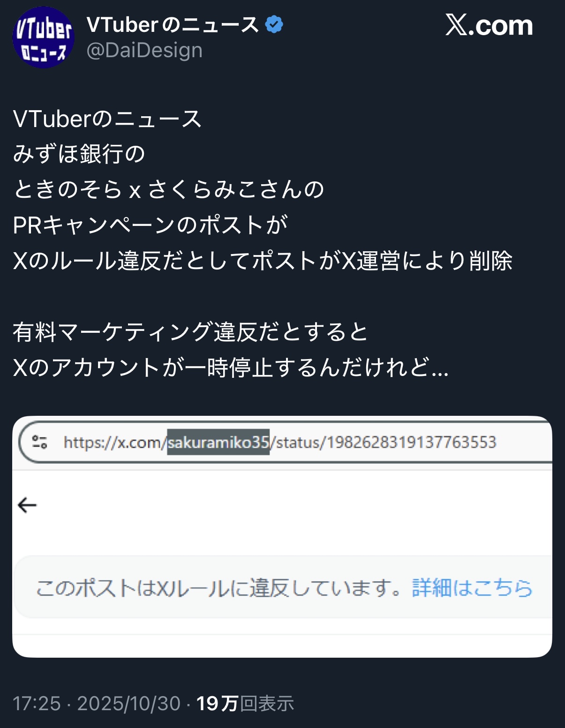Go back using the left arrow
This screenshot has width=565, height=728.
27,505
